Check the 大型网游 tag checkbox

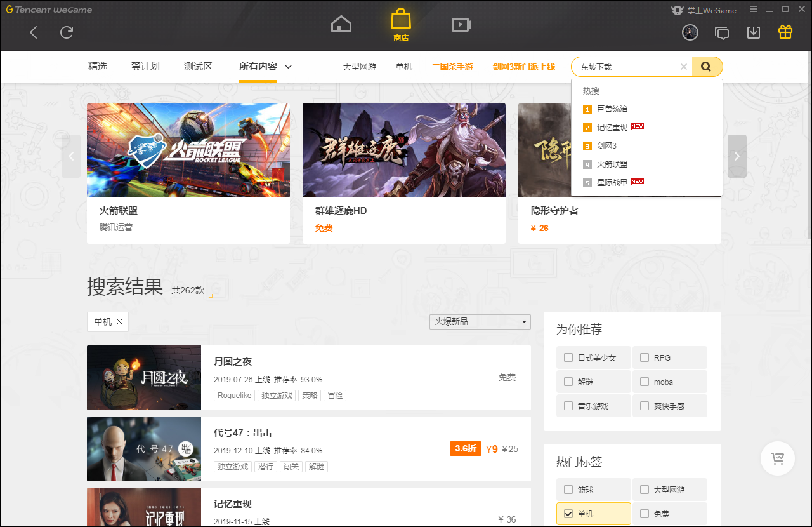[x=645, y=490]
